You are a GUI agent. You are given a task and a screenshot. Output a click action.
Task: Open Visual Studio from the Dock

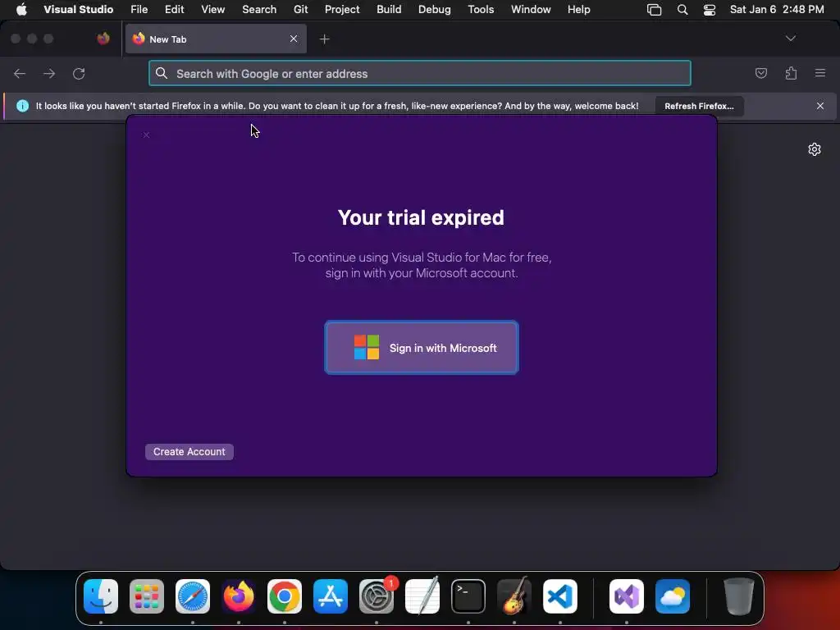tap(627, 596)
